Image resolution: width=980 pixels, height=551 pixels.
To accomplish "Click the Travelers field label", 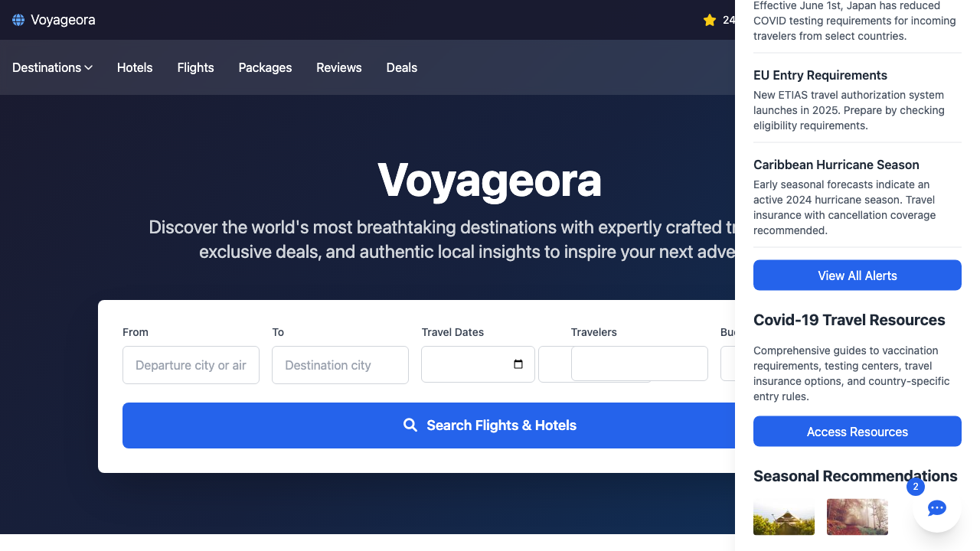I will [x=593, y=332].
